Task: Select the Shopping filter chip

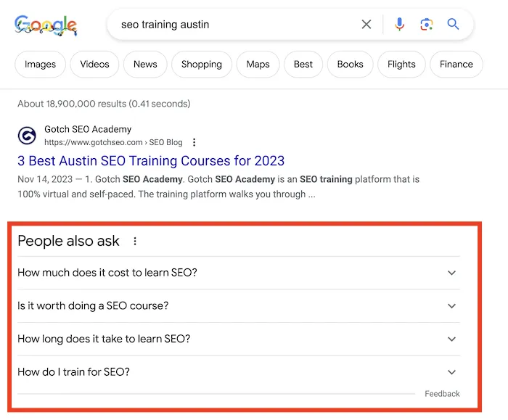Action: click(202, 64)
